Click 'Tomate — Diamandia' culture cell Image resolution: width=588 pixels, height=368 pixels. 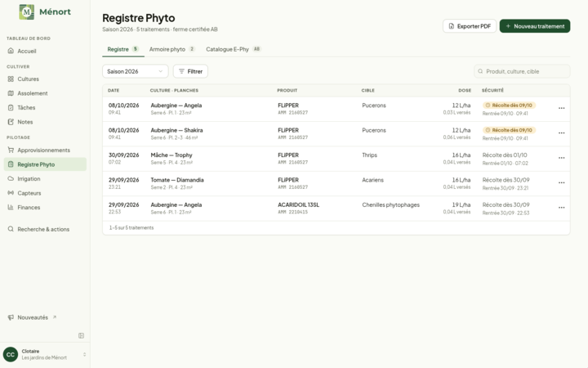(177, 180)
